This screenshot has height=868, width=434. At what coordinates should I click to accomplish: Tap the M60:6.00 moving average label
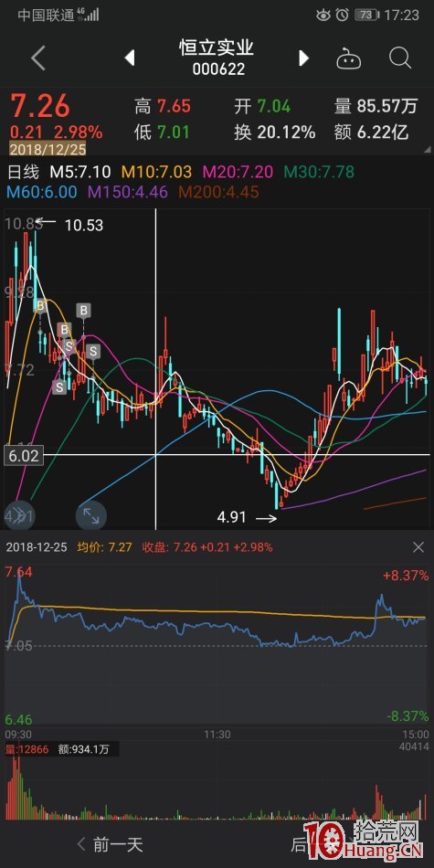click(x=42, y=192)
